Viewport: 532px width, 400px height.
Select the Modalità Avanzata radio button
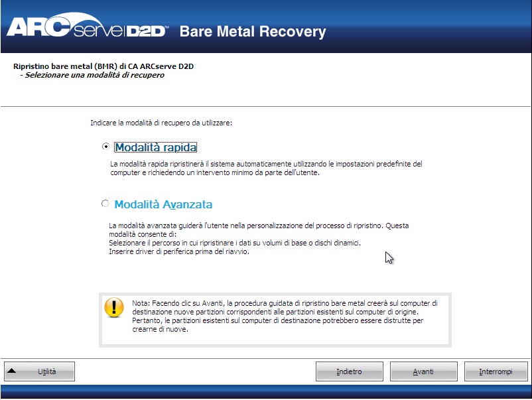click(105, 204)
